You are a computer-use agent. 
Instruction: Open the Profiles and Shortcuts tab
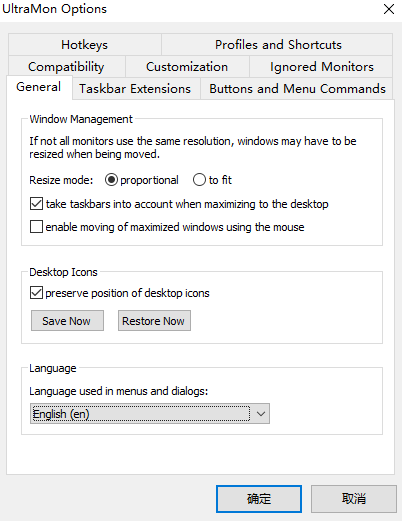pos(277,45)
